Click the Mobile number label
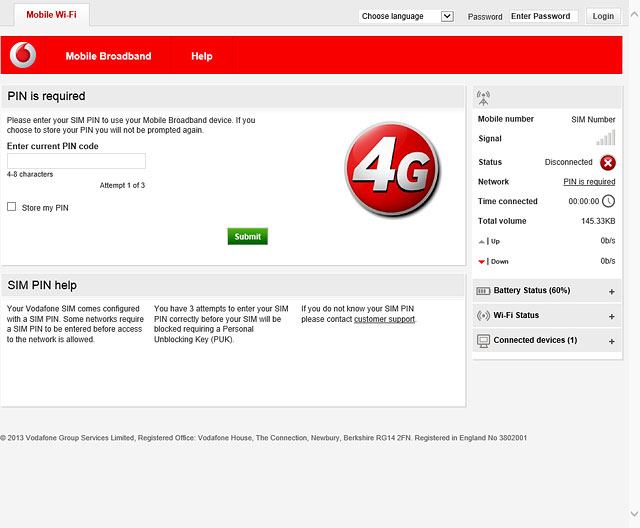 [x=506, y=119]
